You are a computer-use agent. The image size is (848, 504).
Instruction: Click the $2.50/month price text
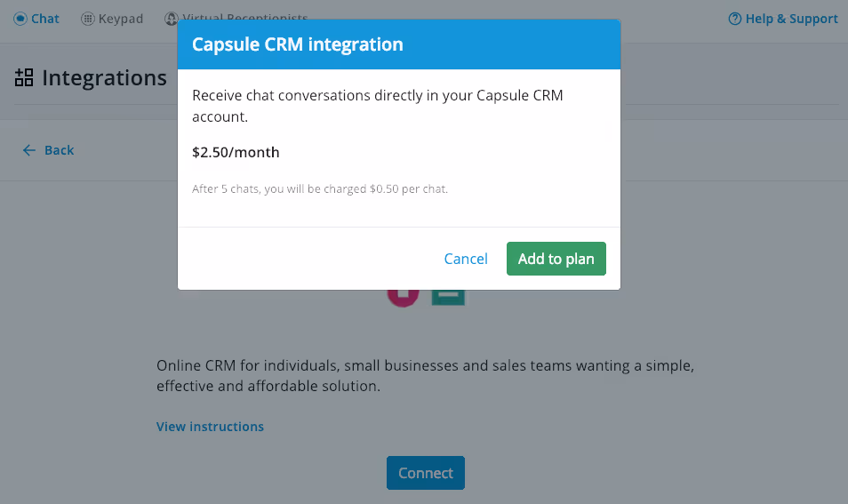click(236, 152)
